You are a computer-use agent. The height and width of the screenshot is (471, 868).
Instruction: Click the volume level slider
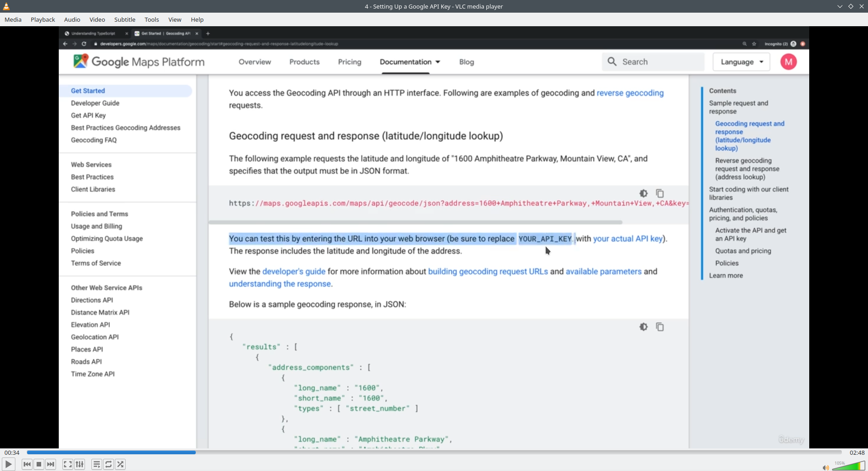pyautogui.click(x=849, y=466)
